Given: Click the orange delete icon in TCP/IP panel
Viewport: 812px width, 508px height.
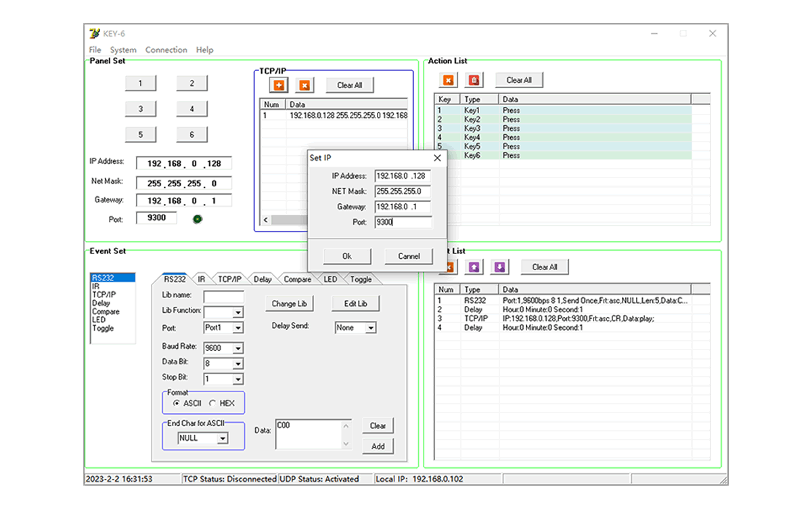Looking at the screenshot, I should pyautogui.click(x=304, y=85).
